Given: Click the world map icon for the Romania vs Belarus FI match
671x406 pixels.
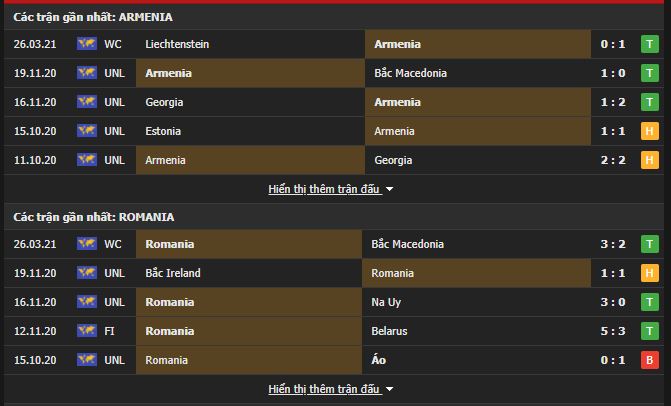Looking at the screenshot, I should (87, 330).
